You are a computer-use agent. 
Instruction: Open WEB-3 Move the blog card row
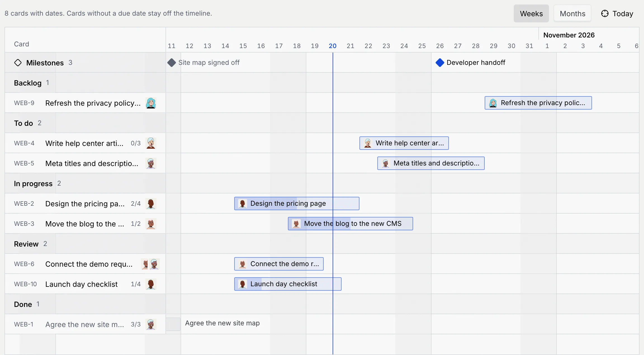85,224
